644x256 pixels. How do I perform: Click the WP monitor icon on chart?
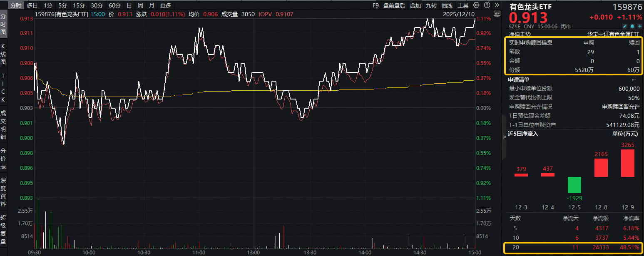pos(496,14)
